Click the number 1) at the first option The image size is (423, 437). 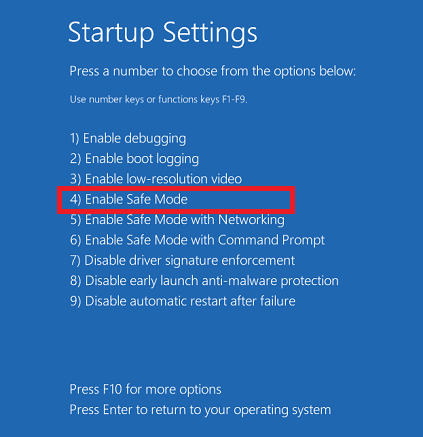coord(74,139)
